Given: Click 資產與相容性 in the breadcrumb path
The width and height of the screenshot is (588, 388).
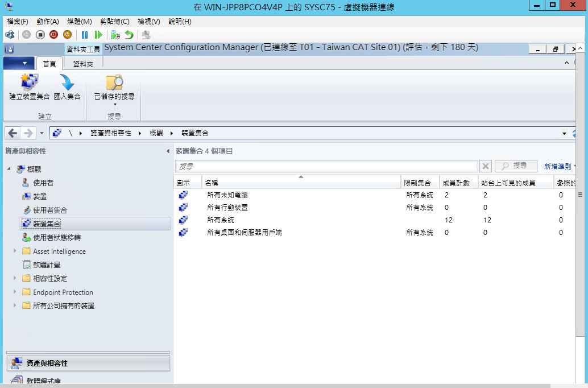Looking at the screenshot, I should [111, 133].
